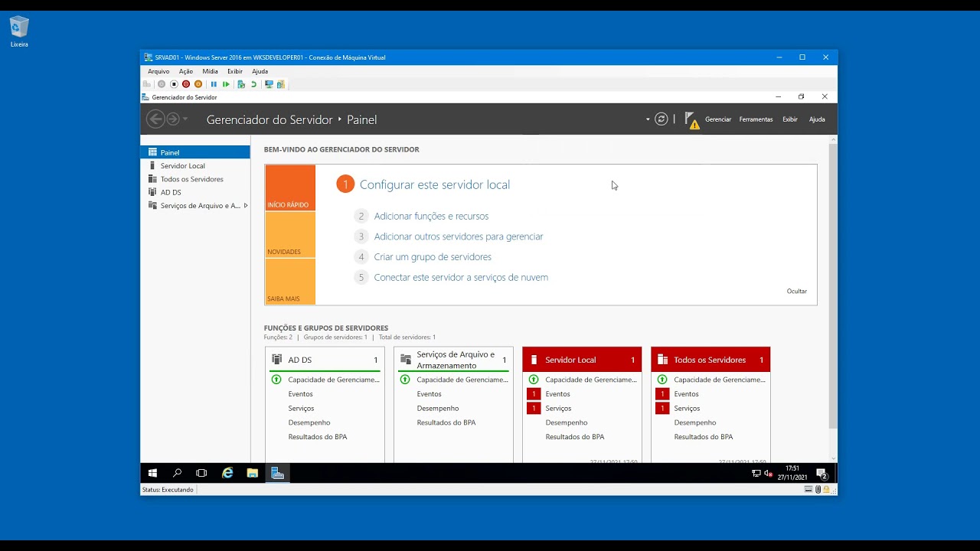Screen dimensions: 980x551
Task: Open the dropdown arrow left of refresh
Action: 648,119
